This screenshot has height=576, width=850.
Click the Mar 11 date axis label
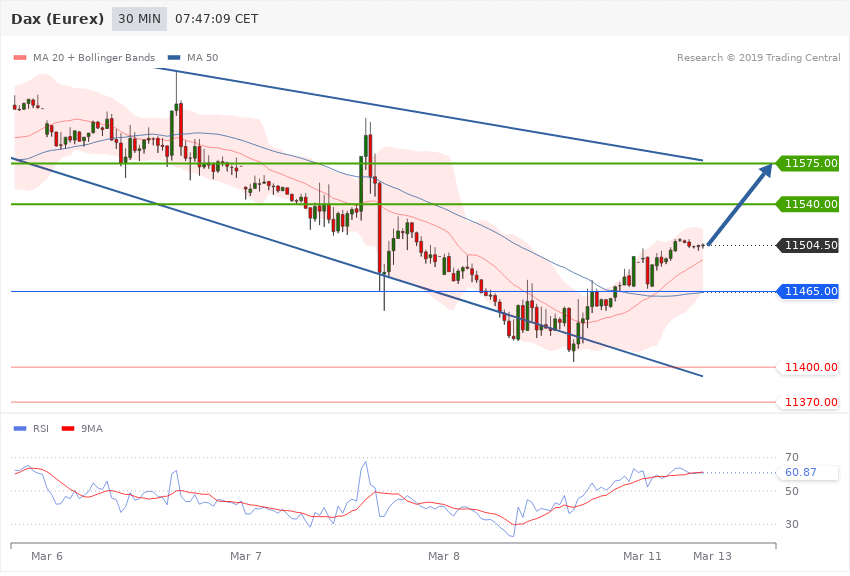(x=642, y=556)
